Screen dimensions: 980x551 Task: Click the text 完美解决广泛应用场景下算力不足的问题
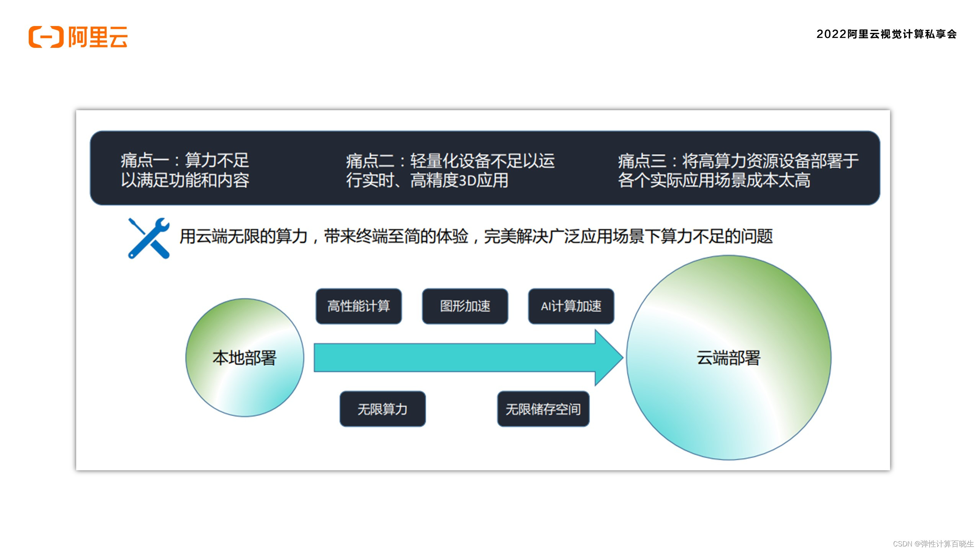tap(628, 236)
